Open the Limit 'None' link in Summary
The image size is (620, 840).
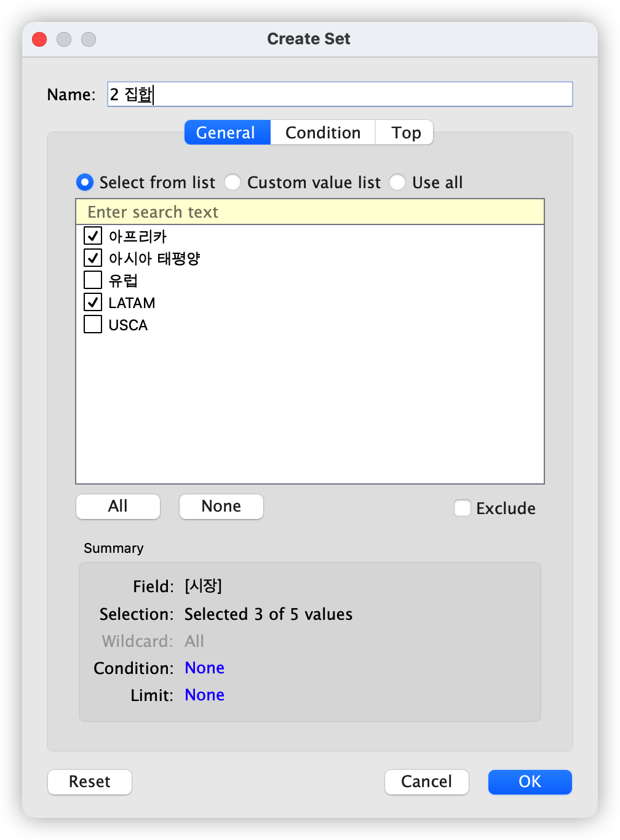204,695
